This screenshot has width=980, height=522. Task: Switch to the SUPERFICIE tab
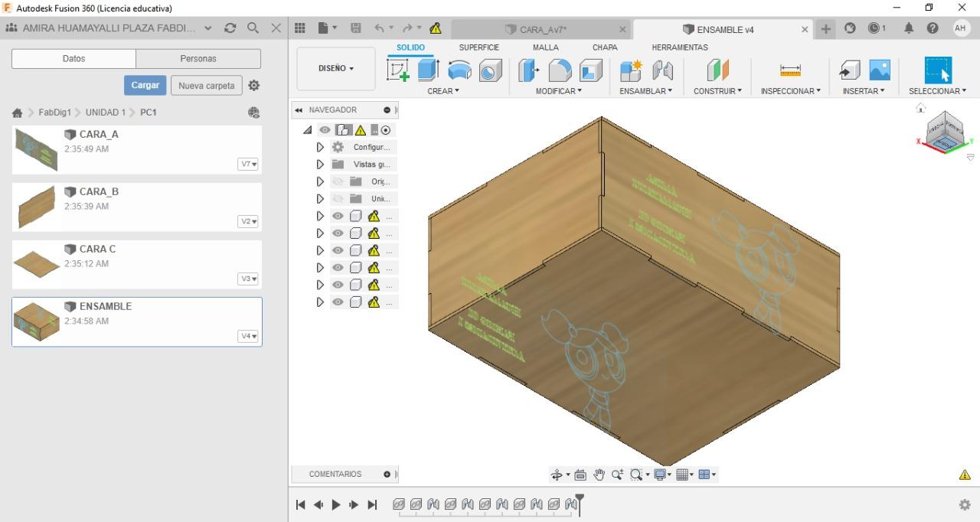(x=479, y=47)
